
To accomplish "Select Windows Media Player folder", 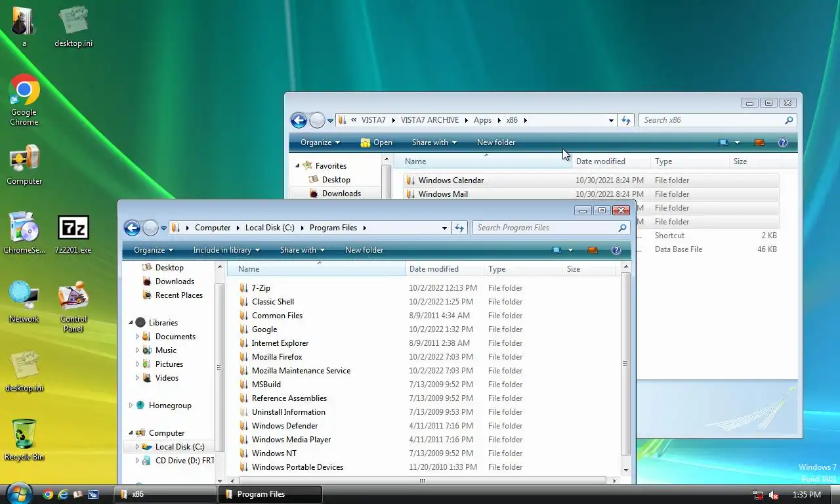I will (291, 440).
